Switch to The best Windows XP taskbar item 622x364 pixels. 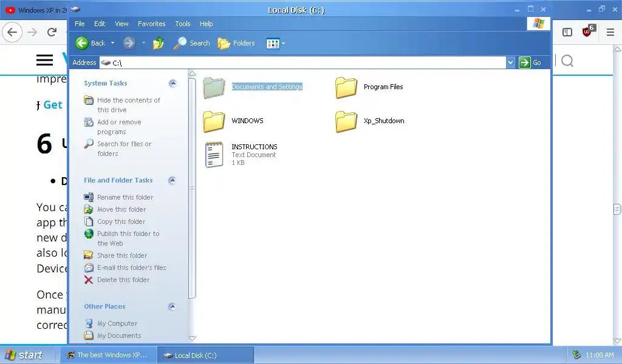point(108,356)
